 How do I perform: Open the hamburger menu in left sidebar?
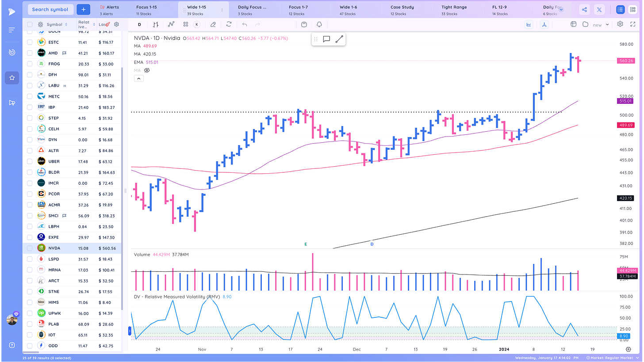pos(11,30)
